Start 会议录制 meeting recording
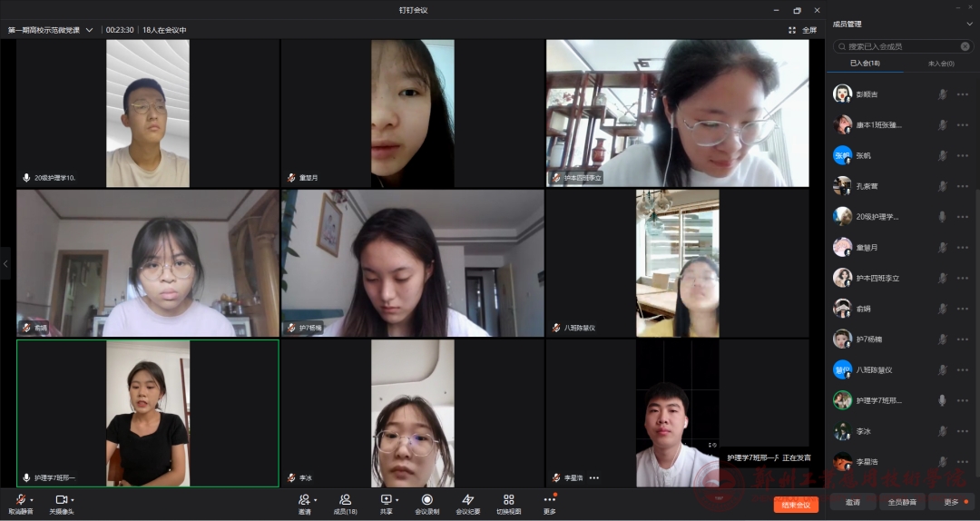 pos(426,499)
